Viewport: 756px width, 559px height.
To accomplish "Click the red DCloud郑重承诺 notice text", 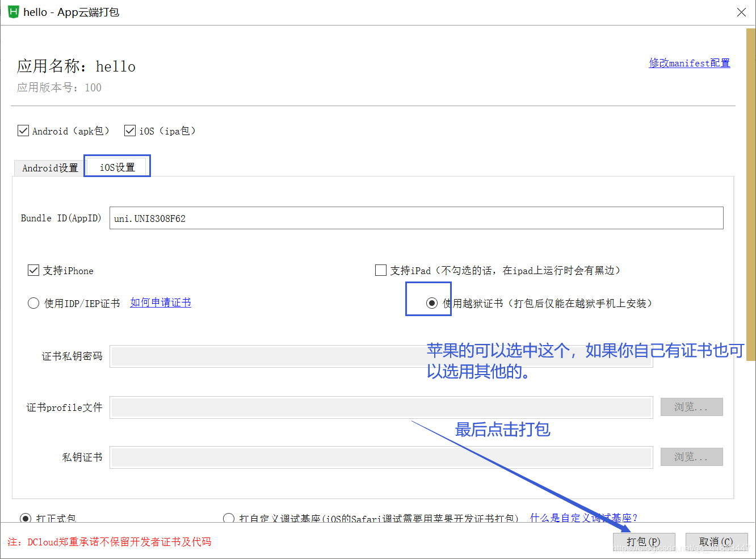I will pyautogui.click(x=110, y=542).
